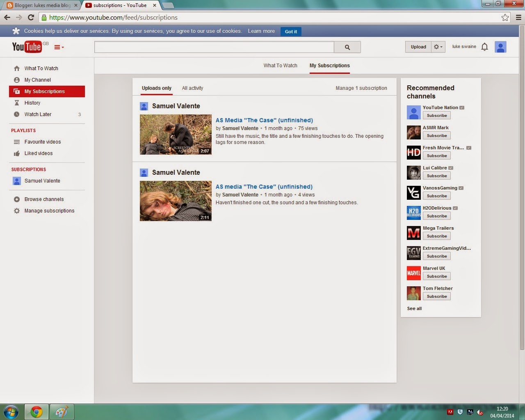Bookmark the page with the star icon
The image size is (525, 420).
(x=505, y=18)
